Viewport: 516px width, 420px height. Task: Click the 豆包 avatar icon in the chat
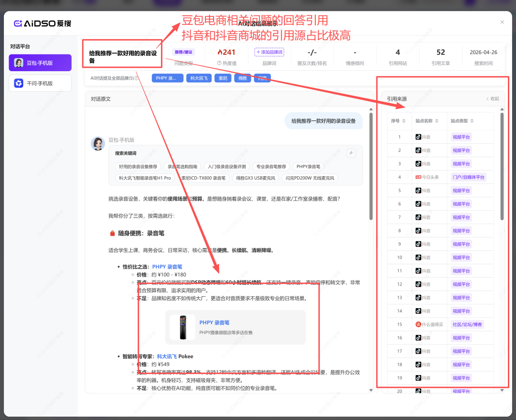(x=98, y=143)
